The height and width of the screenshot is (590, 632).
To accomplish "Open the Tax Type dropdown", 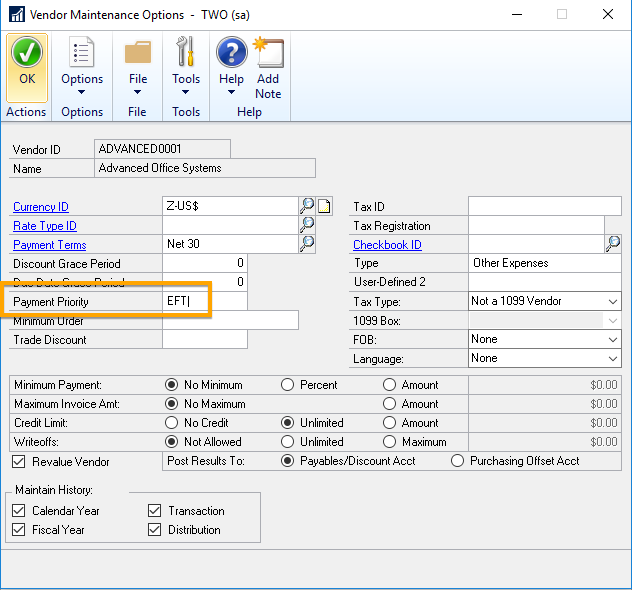I will [613, 301].
